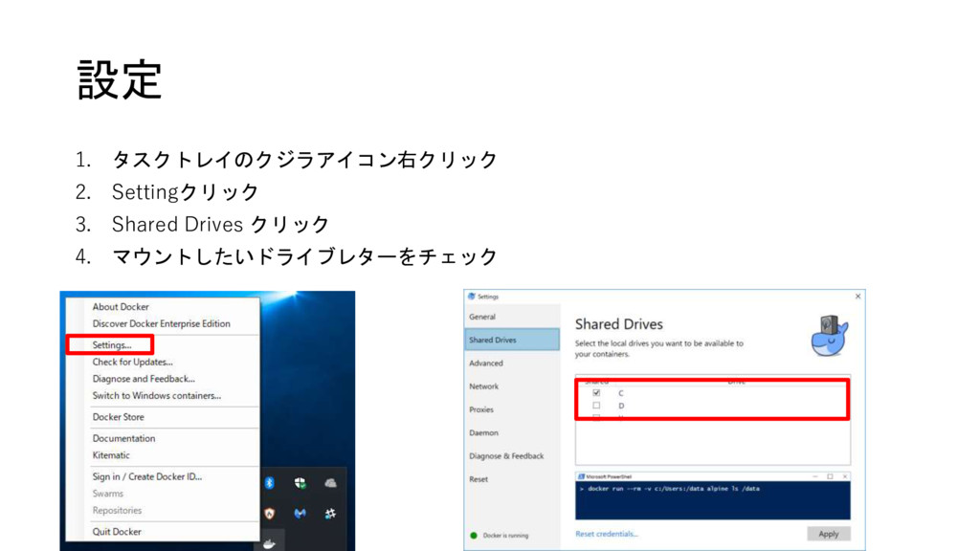This screenshot has height=551, width=980.
Task: Click the Reset credentials... link
Action: (606, 534)
